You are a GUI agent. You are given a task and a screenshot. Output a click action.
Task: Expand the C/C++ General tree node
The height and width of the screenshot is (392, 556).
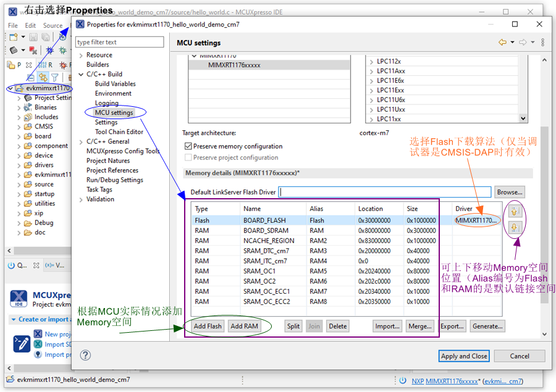click(81, 142)
